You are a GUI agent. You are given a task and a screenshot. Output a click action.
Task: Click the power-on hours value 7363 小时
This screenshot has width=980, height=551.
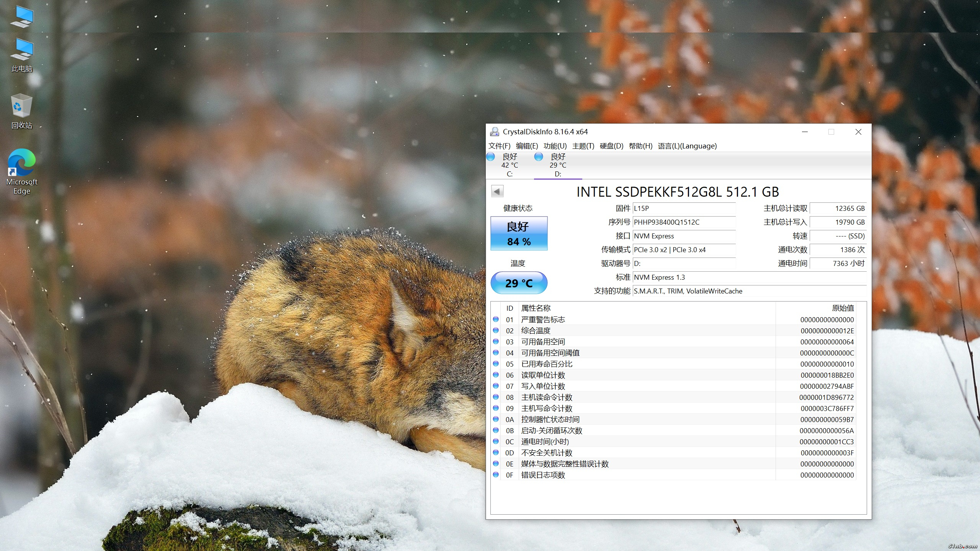(838, 263)
